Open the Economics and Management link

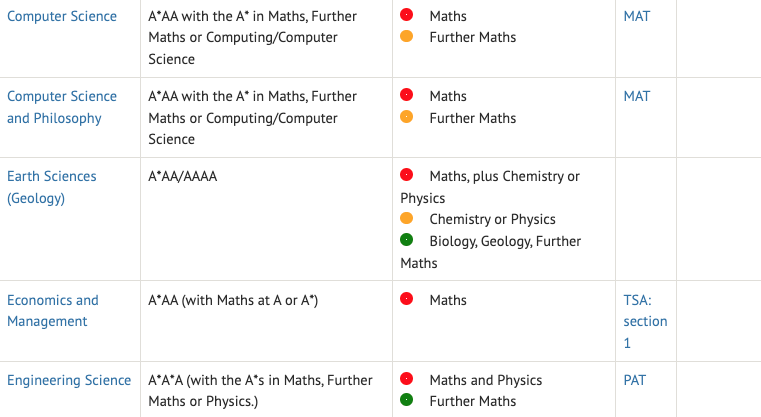pos(52,311)
